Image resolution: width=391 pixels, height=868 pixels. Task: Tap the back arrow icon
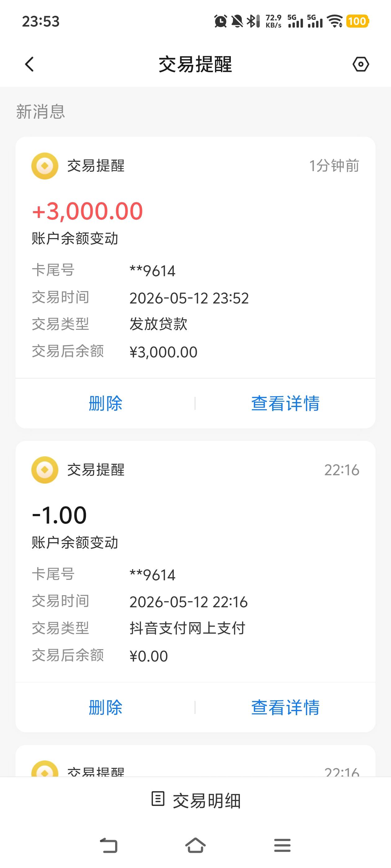[x=29, y=64]
